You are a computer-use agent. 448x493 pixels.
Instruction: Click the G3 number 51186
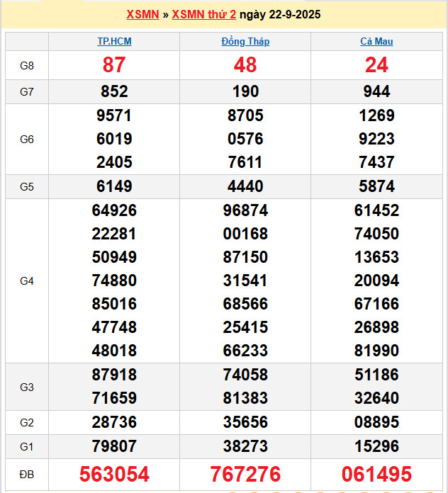pos(376,375)
